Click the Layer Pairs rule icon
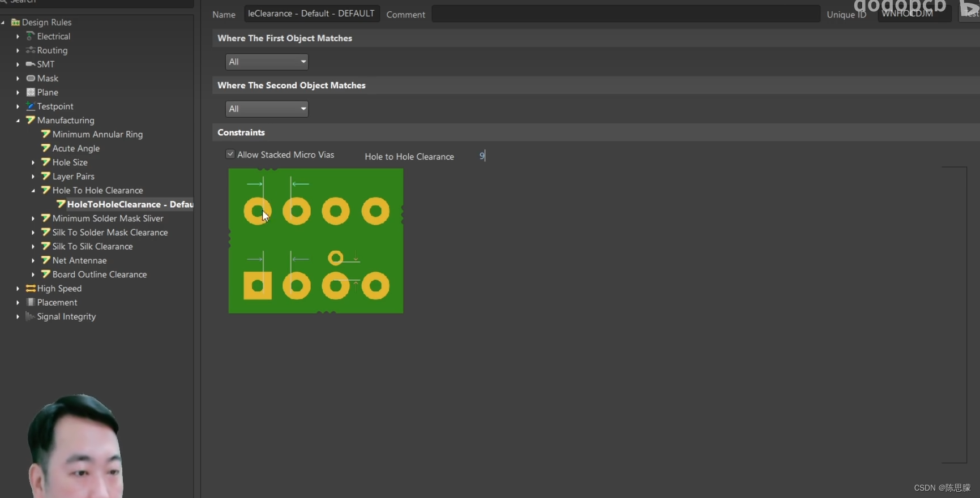This screenshot has width=980, height=498. [46, 176]
